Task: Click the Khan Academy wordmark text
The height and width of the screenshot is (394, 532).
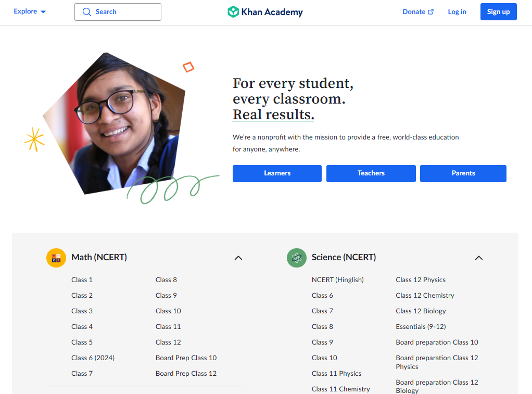Action: pos(272,12)
